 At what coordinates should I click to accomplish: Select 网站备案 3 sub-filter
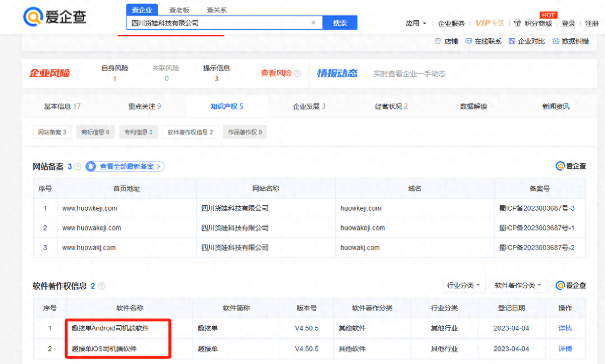(52, 132)
